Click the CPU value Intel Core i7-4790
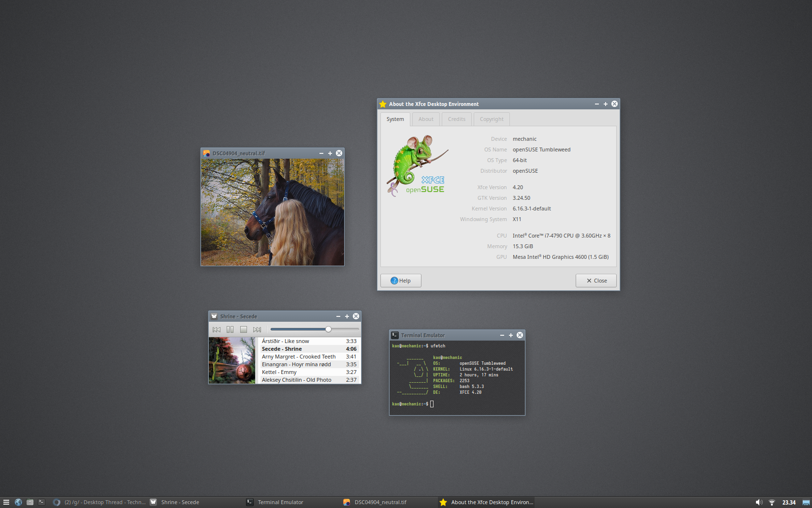This screenshot has height=508, width=812. tap(562, 236)
